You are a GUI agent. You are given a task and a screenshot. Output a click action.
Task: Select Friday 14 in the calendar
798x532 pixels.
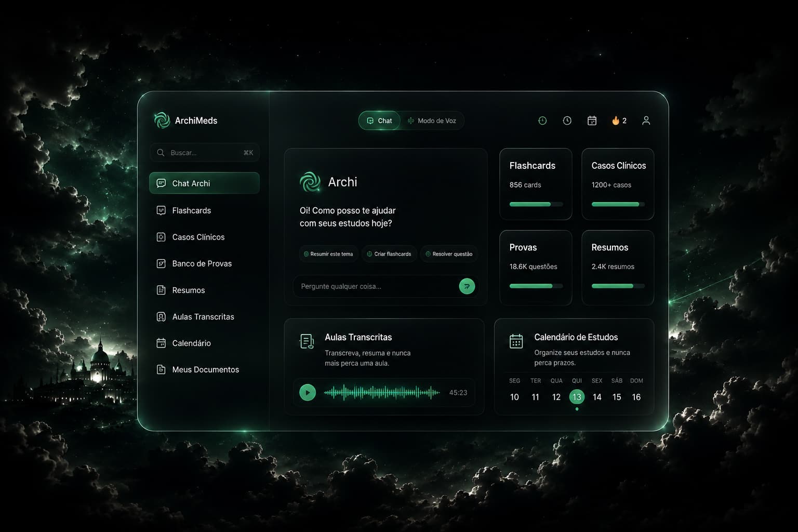tap(597, 397)
